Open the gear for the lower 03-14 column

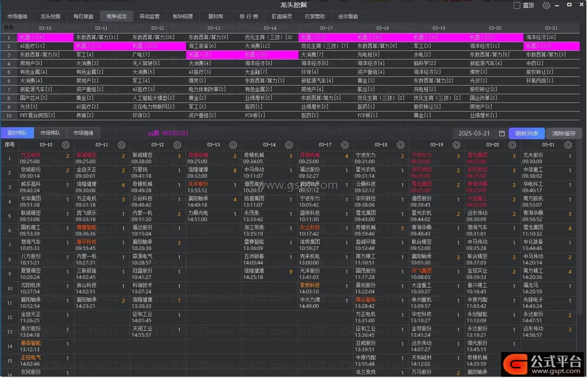(289, 145)
